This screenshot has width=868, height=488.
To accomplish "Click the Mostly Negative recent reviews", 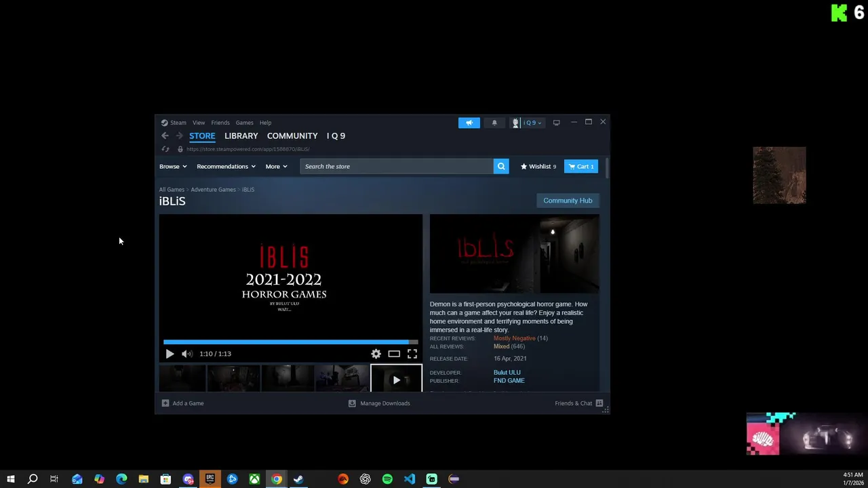I will tap(514, 338).
